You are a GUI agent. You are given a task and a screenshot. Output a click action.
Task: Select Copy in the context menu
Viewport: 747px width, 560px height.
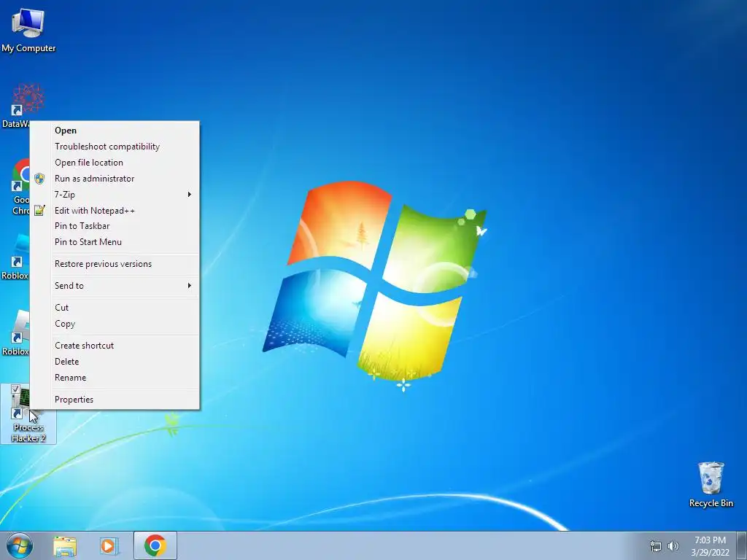(115, 324)
